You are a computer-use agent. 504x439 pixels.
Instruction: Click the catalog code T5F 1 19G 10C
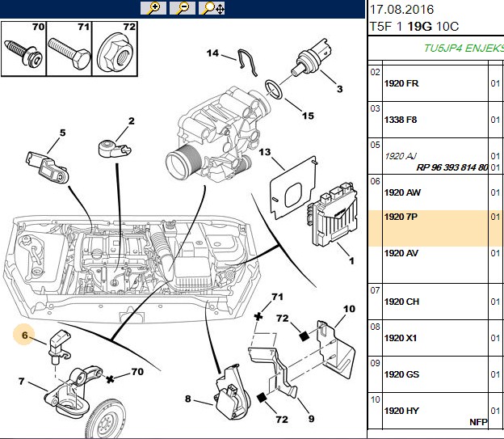[x=414, y=27]
